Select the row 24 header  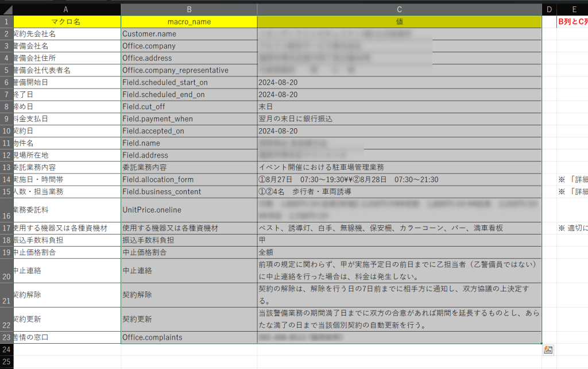(6, 349)
